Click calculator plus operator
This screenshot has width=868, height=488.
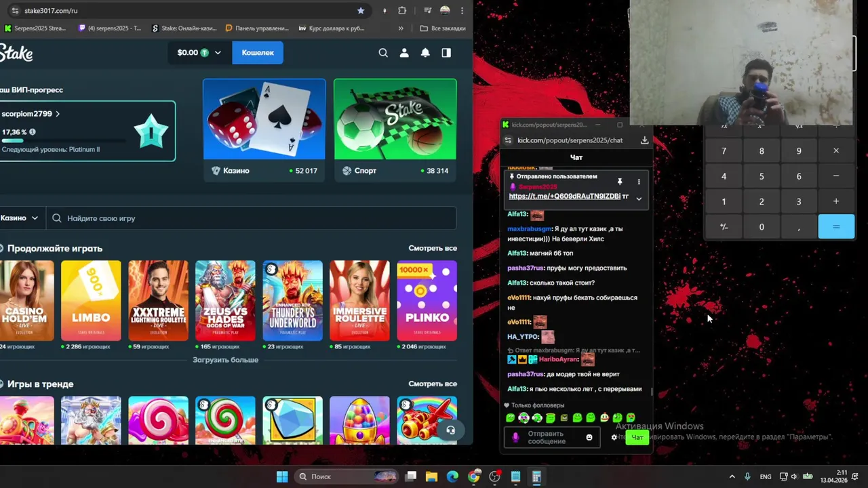point(836,201)
